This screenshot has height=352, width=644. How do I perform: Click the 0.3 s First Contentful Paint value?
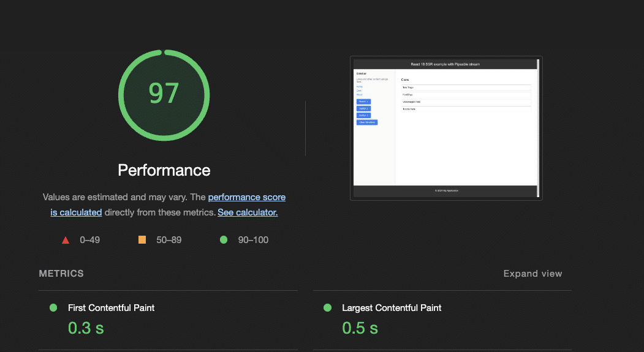(x=86, y=328)
